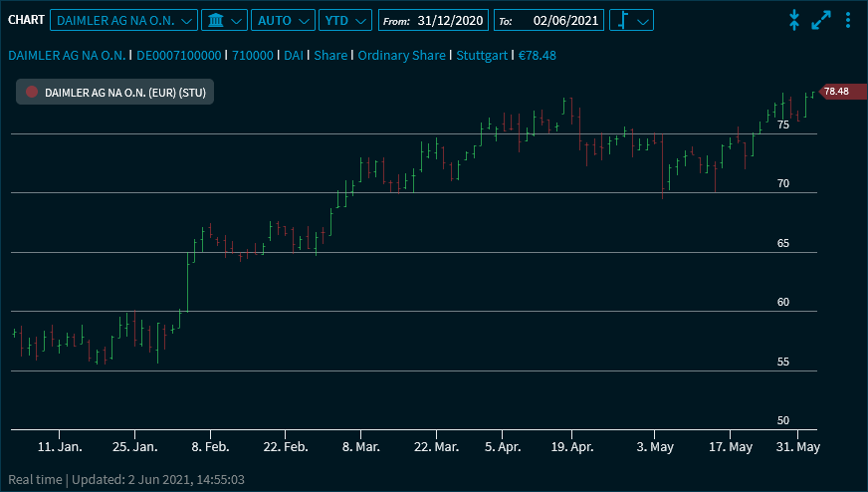Screen dimensions: 868x492
Task: Click the From date field 31/12/2020
Action: [448, 20]
